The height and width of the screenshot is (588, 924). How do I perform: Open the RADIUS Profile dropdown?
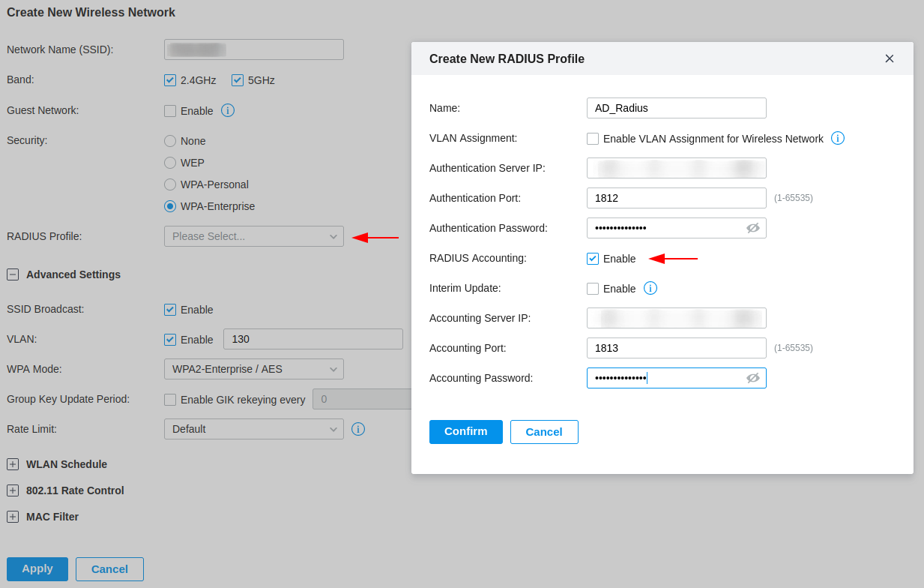(x=254, y=236)
